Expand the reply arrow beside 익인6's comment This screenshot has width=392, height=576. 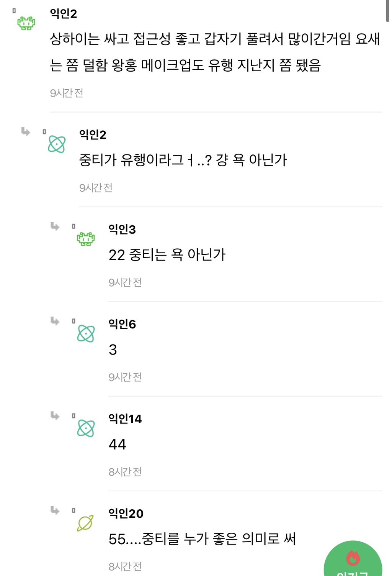[55, 322]
